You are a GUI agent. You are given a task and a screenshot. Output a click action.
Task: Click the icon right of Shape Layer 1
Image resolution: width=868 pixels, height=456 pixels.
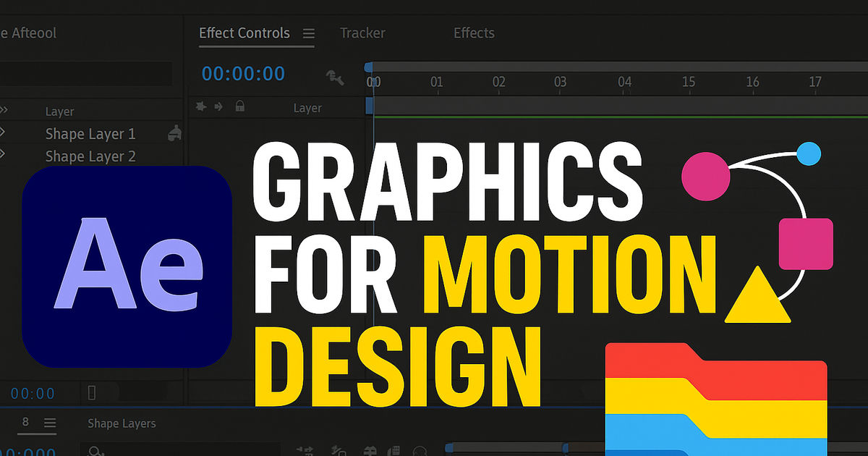tap(174, 132)
